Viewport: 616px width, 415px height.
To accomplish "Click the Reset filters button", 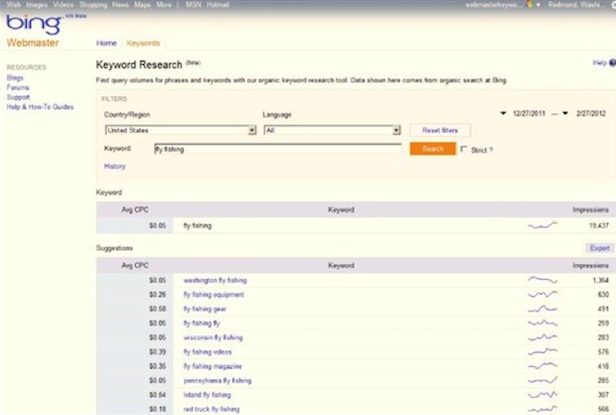I will 439,131.
